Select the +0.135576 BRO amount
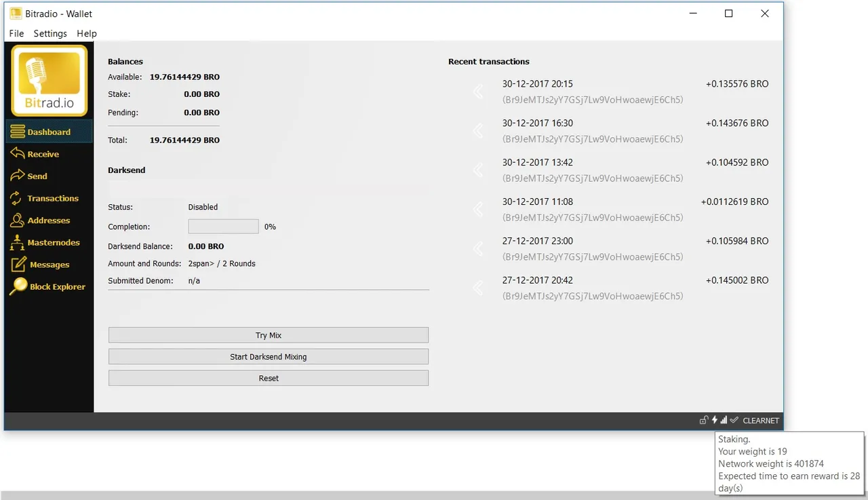The width and height of the screenshot is (868, 500). point(737,84)
